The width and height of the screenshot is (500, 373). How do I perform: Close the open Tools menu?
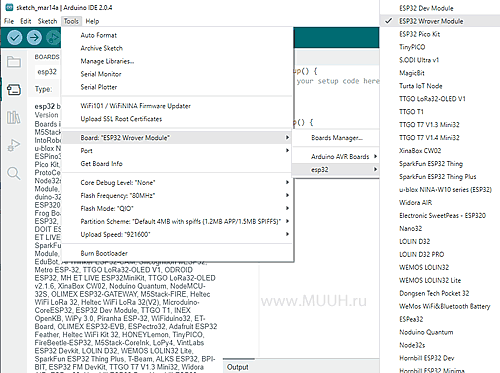(x=71, y=21)
